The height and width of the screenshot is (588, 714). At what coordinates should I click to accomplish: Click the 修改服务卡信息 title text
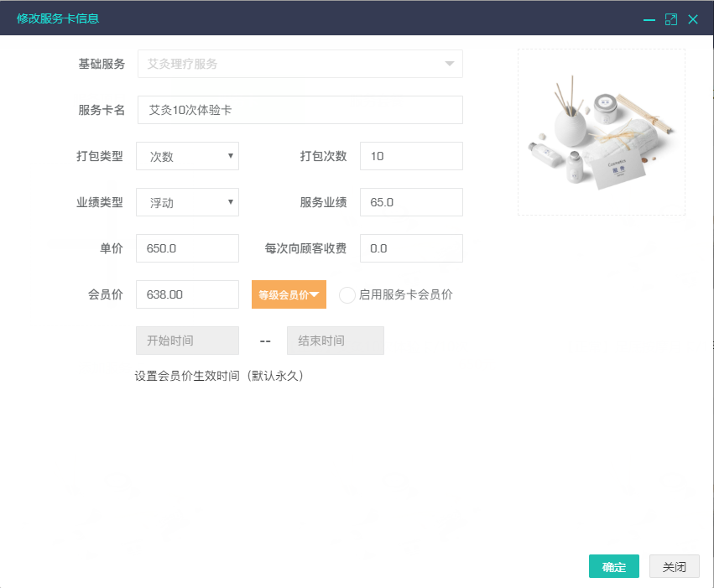coord(58,18)
